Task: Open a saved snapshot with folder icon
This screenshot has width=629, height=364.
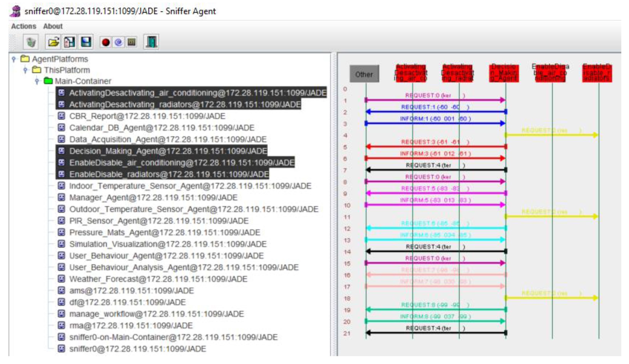Action: (54, 42)
